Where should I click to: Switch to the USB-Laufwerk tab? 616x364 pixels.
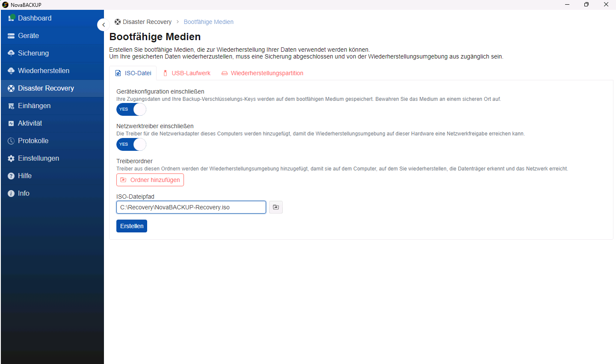click(187, 73)
